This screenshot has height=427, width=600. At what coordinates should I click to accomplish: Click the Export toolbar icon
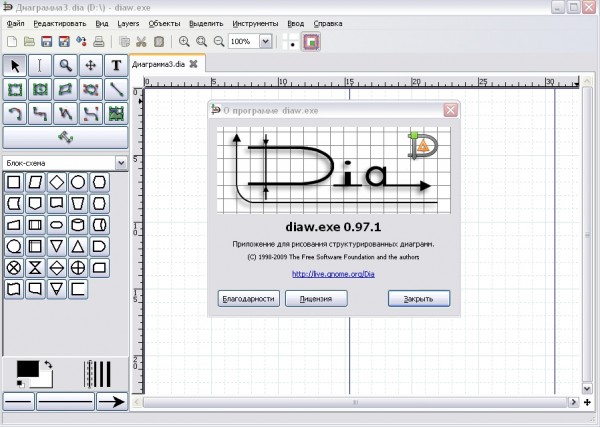tap(81, 41)
